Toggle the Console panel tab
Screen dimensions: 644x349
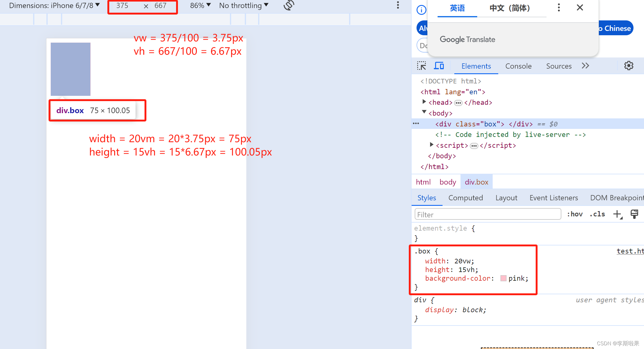(518, 66)
